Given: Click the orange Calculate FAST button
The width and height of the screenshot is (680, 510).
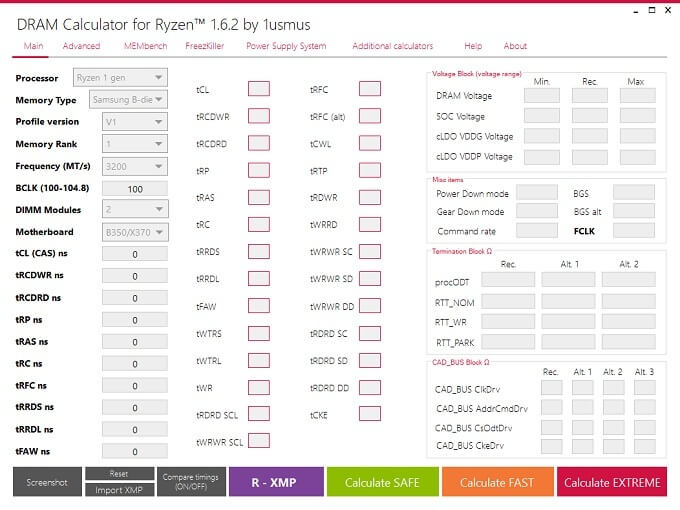Looking at the screenshot, I should click(x=498, y=482).
